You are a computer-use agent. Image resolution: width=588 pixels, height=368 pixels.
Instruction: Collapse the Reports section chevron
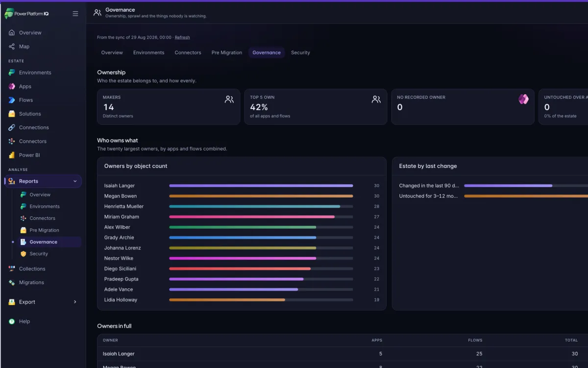point(75,181)
